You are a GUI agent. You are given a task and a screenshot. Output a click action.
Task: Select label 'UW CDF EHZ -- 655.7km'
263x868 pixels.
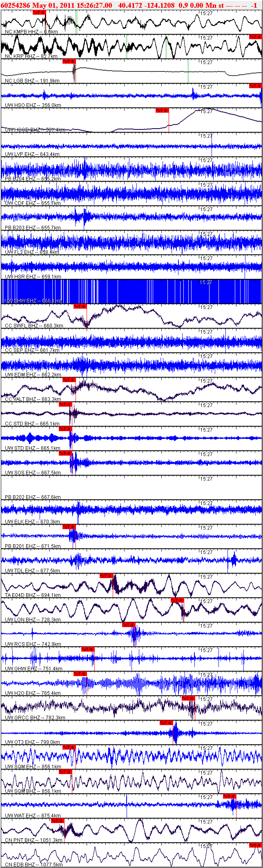33,203
